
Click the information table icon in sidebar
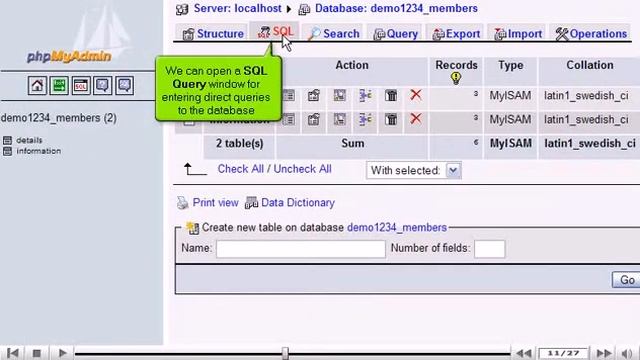pyautogui.click(x=7, y=151)
